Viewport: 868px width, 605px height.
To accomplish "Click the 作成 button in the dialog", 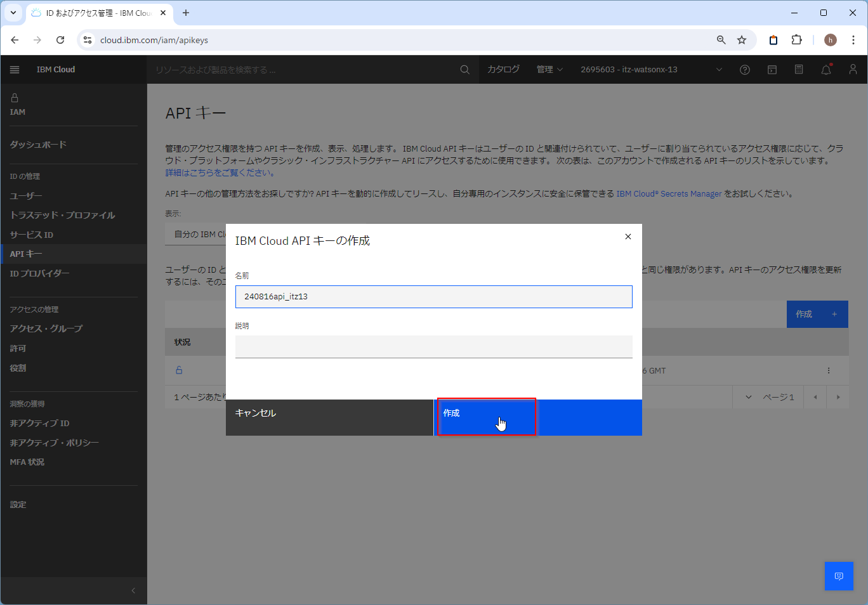I will pos(538,417).
